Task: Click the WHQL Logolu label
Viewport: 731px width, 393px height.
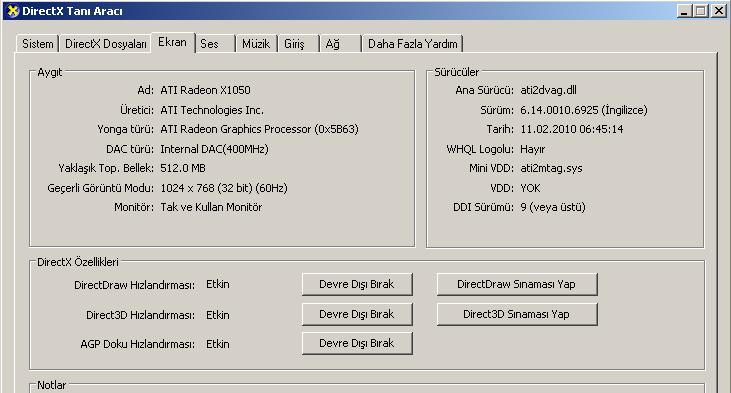Action: coord(480,149)
